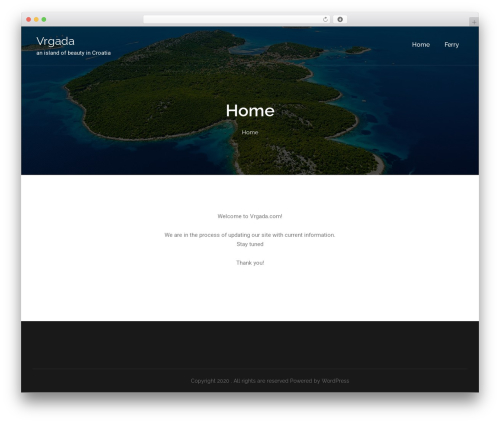Click the large Home page heading
Screen dimensions: 500x423
coord(250,110)
